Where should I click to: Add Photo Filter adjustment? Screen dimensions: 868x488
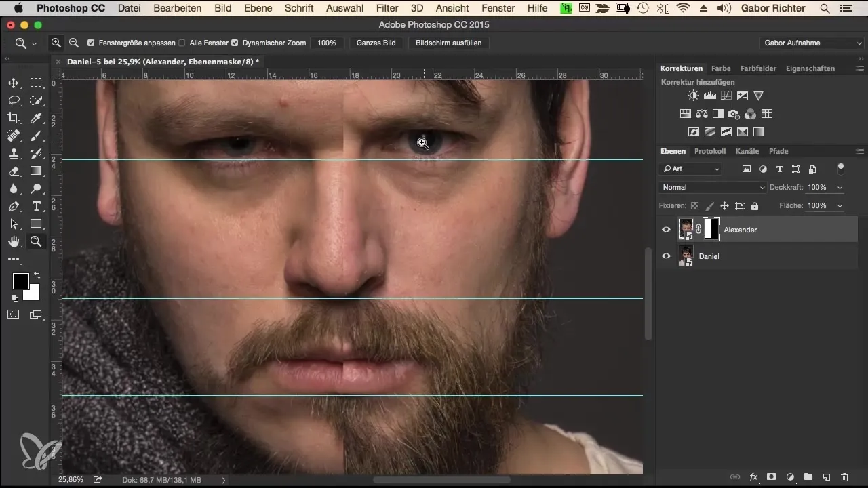pos(734,114)
